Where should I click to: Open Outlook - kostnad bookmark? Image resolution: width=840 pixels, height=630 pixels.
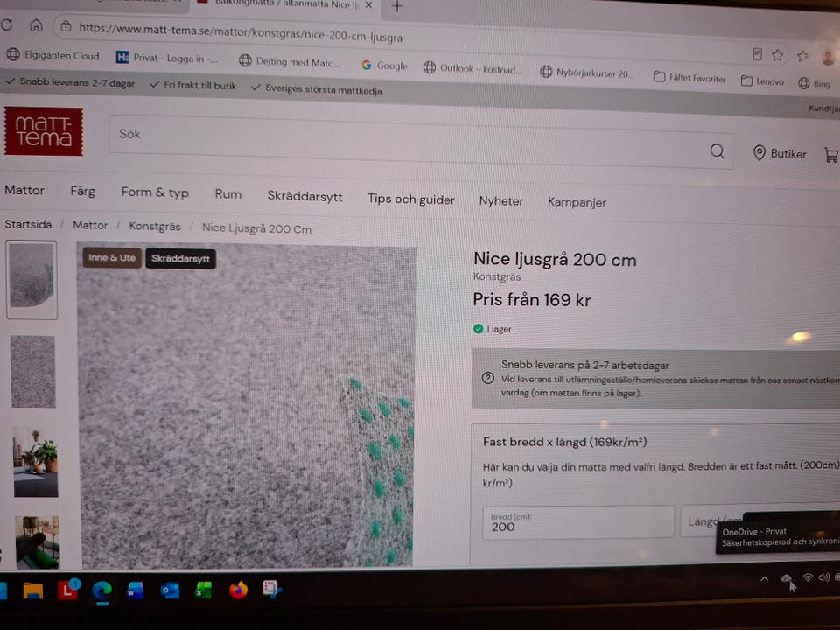click(x=472, y=68)
